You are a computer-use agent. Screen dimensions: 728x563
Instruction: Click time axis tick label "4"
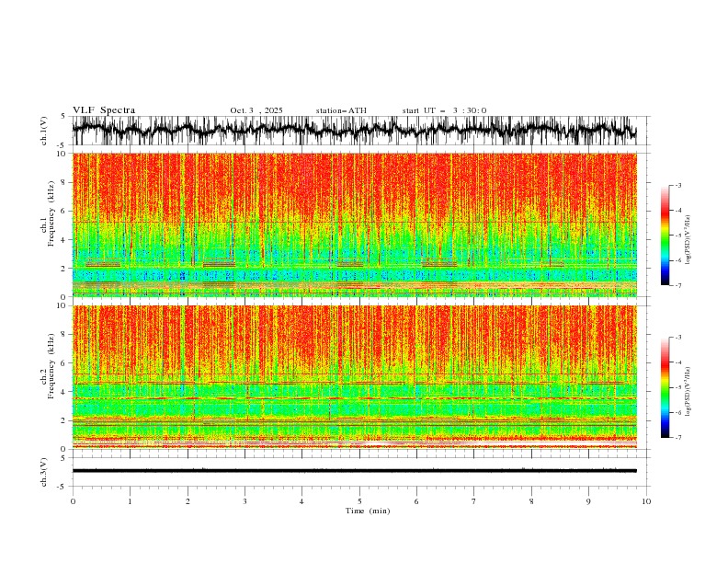click(301, 501)
